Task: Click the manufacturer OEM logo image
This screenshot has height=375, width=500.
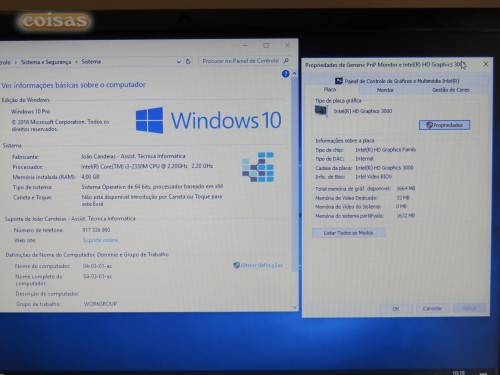Action: click(258, 167)
